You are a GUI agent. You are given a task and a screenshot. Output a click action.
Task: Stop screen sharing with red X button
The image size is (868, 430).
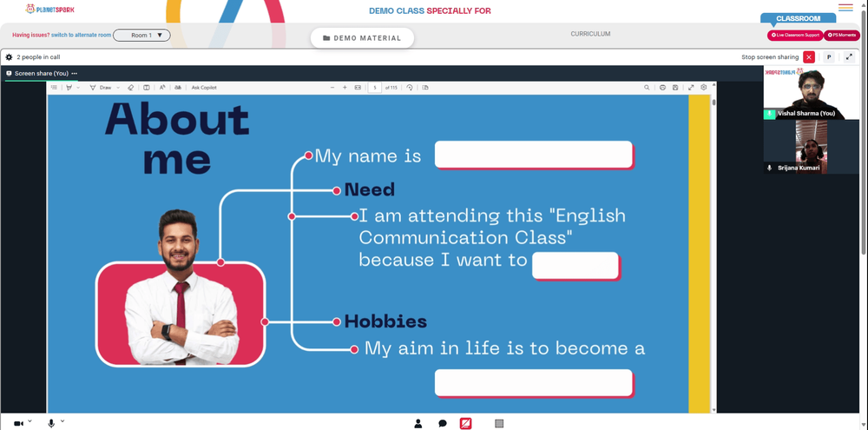(x=809, y=57)
